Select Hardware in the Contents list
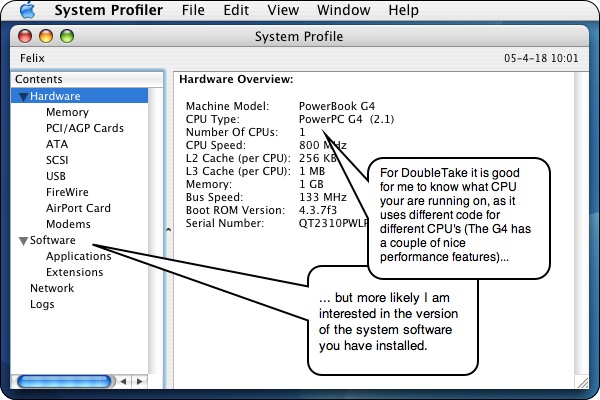600x400 pixels. point(79,96)
